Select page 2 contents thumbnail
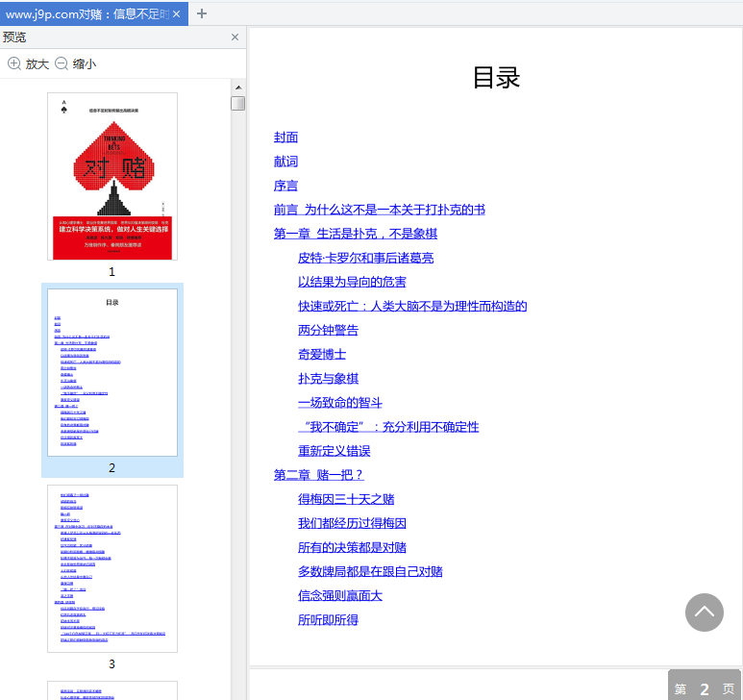743x700 pixels. tap(112, 372)
